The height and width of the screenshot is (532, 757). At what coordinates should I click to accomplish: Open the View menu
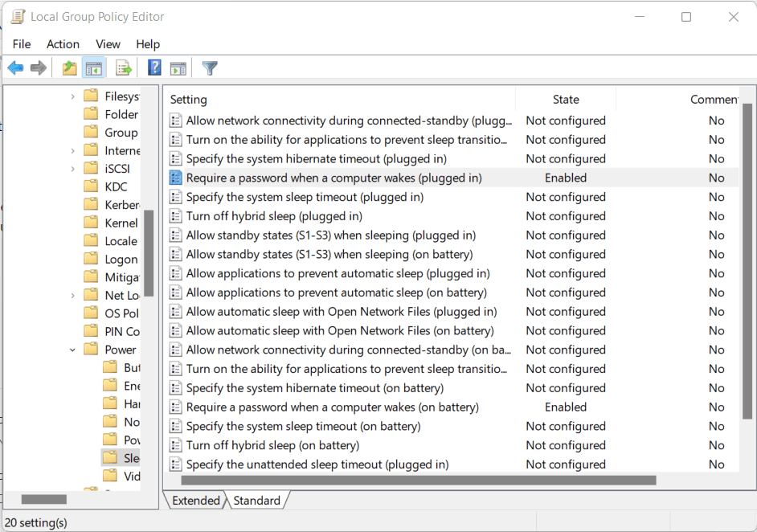point(108,44)
